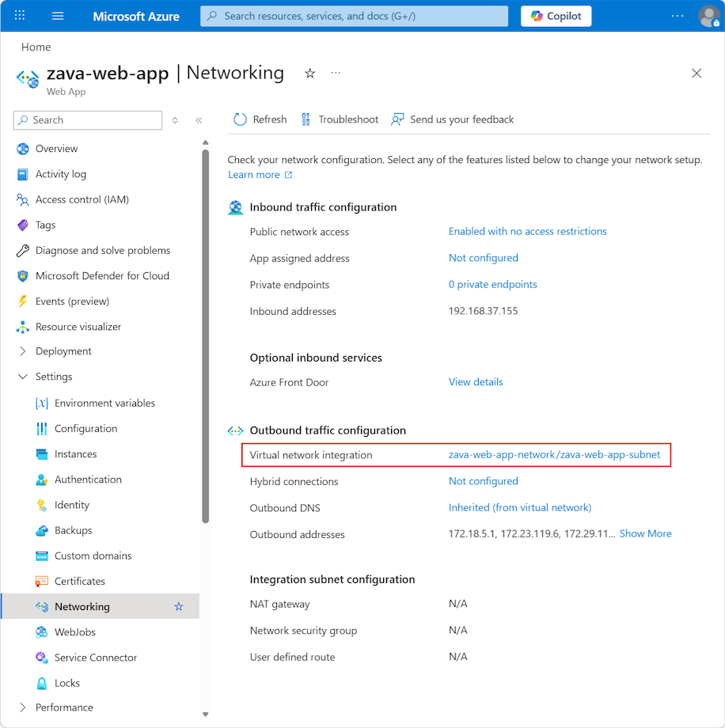Image resolution: width=725 pixels, height=728 pixels.
Task: Open the top bar ellipsis menu
Action: point(678,16)
